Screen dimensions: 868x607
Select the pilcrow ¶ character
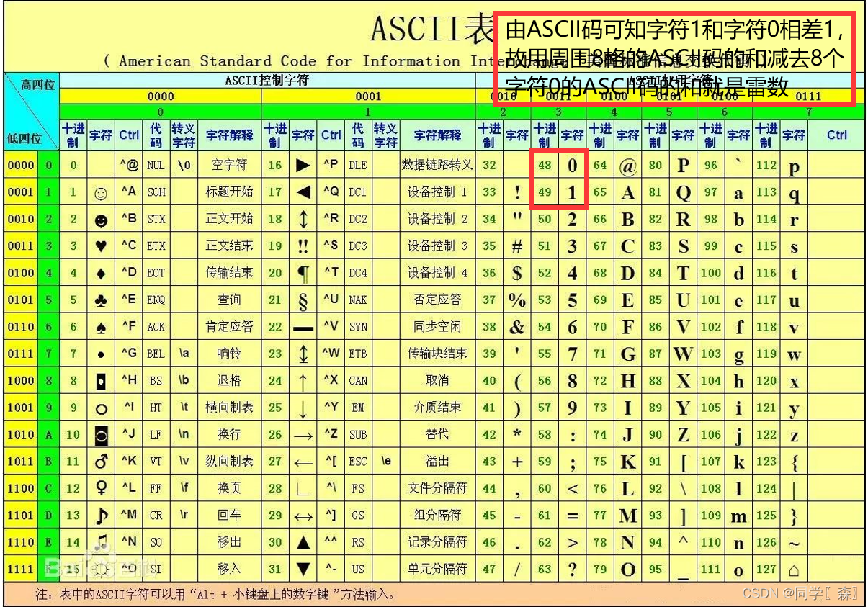pos(303,274)
